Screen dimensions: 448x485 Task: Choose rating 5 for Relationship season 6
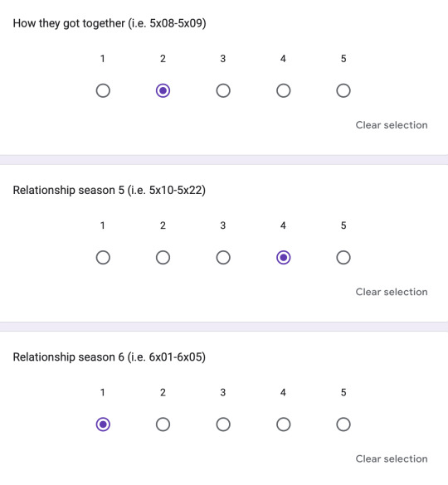coord(343,424)
